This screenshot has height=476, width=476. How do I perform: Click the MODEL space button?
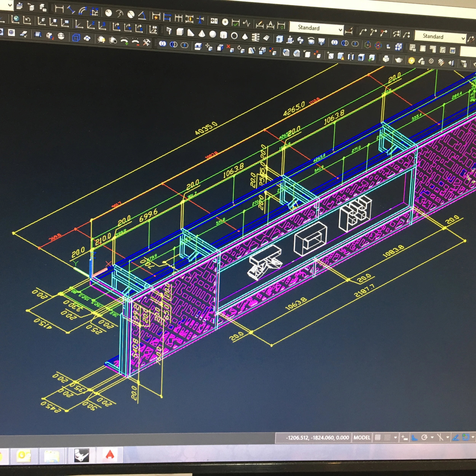click(362, 438)
